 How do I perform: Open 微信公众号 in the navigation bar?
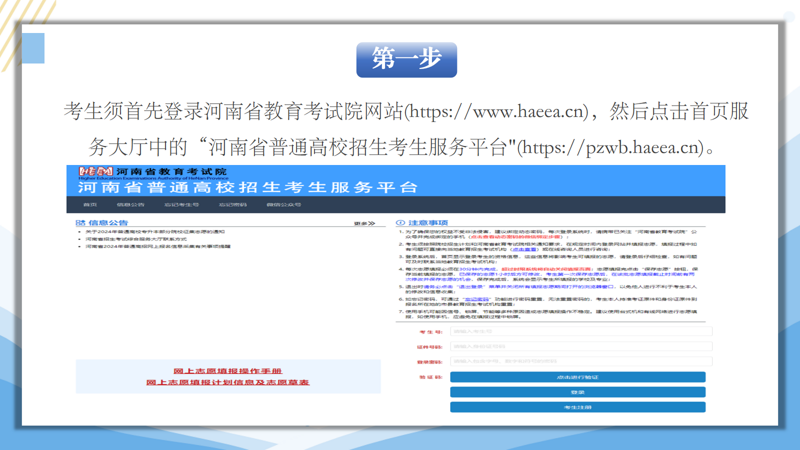point(284,205)
